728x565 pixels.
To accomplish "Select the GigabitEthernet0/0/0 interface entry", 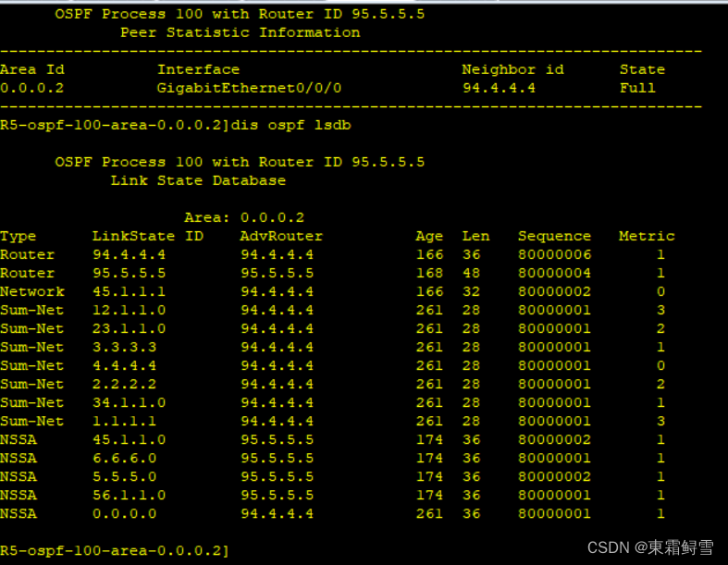I will click(x=250, y=88).
